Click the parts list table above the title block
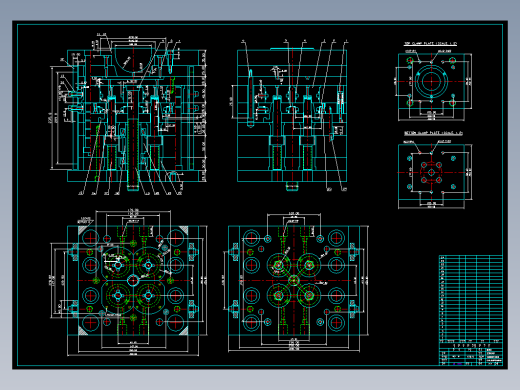 [471, 299]
